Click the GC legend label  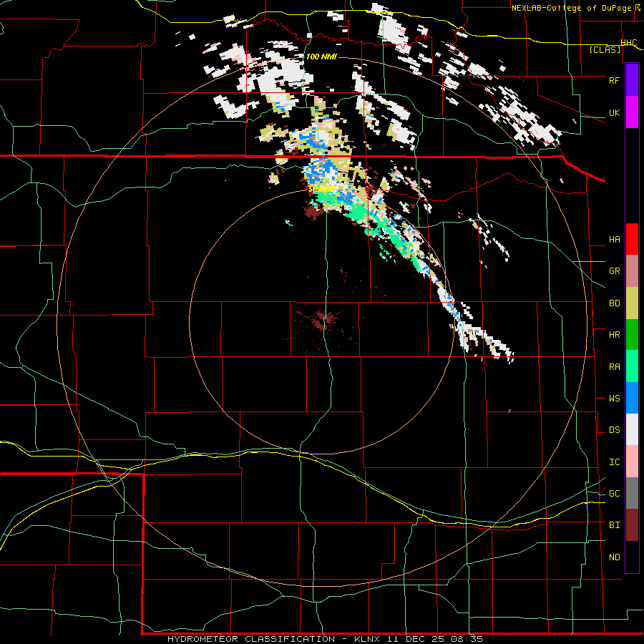coord(614,493)
